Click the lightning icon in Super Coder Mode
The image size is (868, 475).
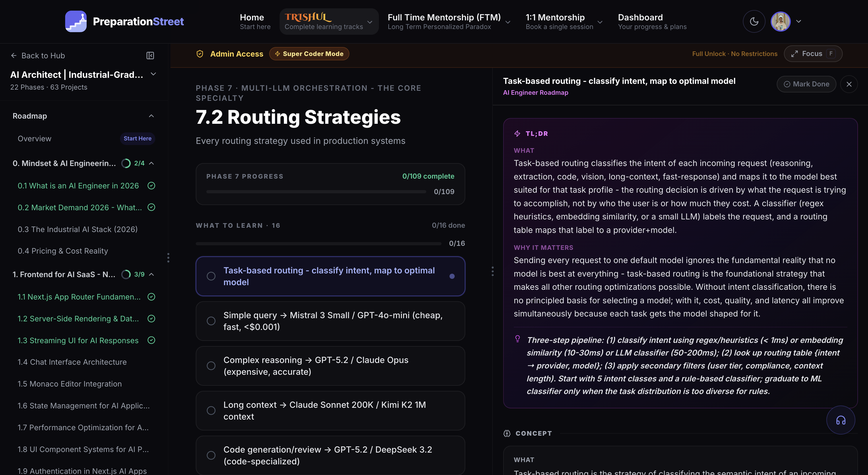coord(277,54)
